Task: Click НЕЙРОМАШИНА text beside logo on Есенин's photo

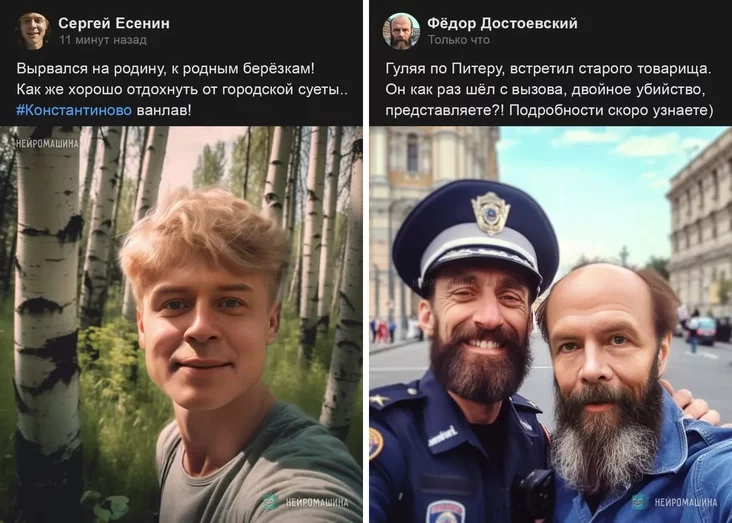Action: click(x=317, y=502)
